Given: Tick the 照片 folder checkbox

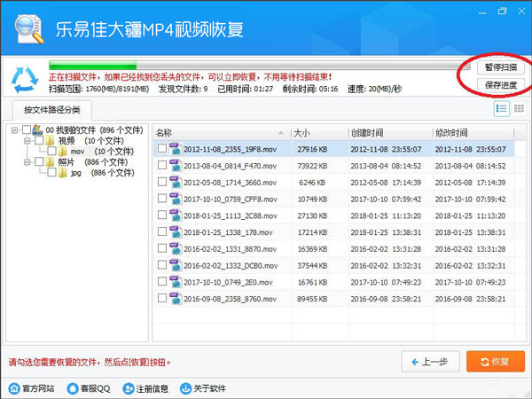Looking at the screenshot, I should 39,161.
